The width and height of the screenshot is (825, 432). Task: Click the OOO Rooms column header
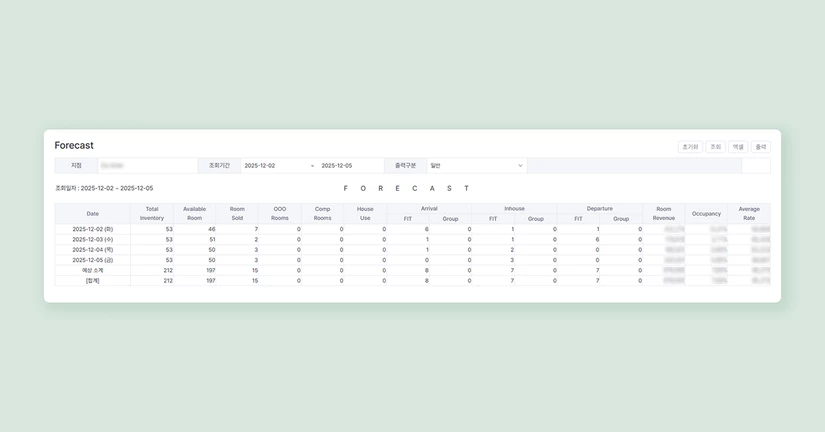(280, 214)
